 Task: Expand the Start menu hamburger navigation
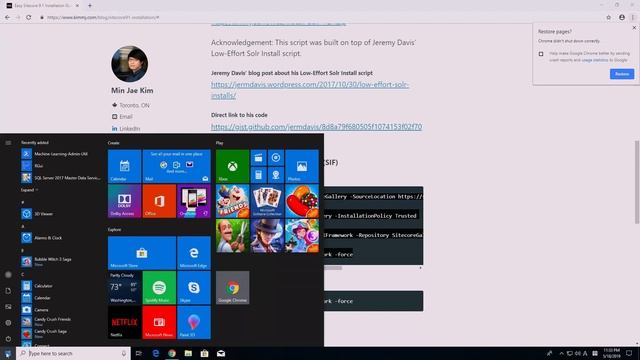pos(8,143)
